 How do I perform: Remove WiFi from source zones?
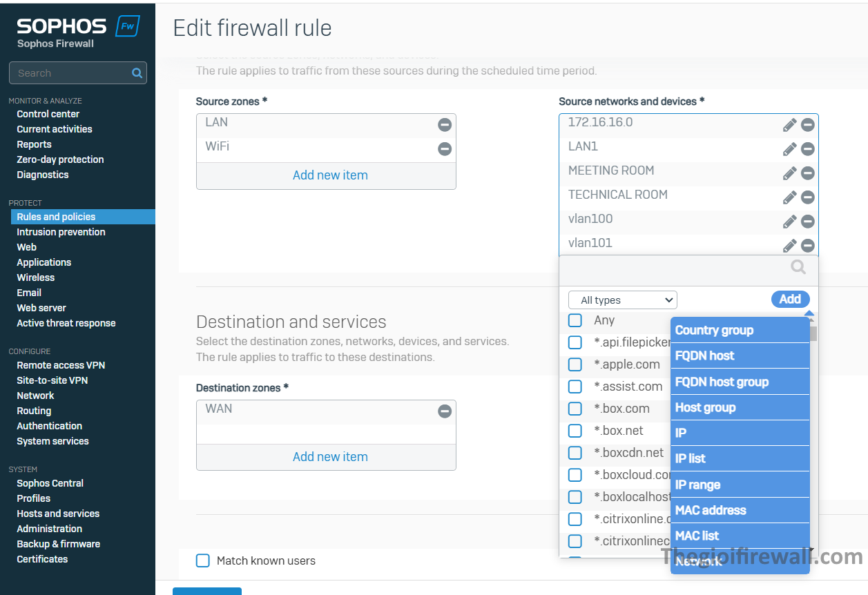(445, 149)
